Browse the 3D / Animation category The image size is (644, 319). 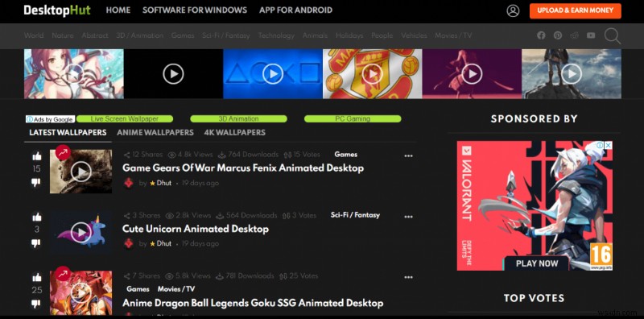coord(139,35)
